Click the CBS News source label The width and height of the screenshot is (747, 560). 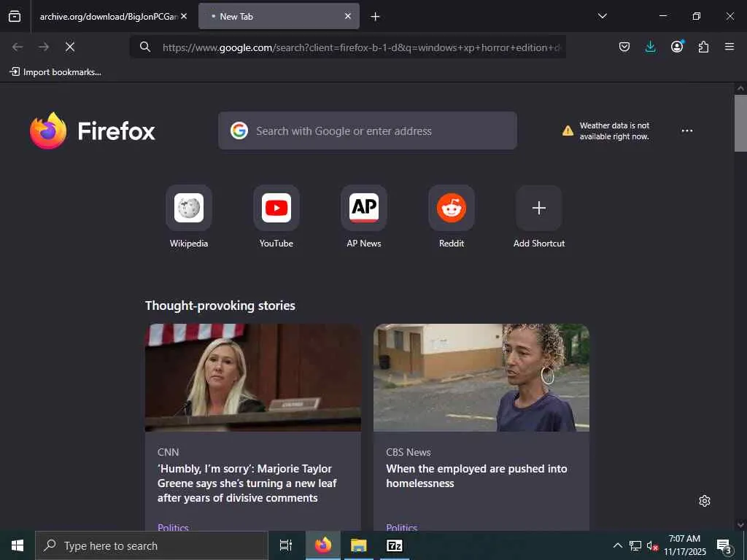(409, 452)
